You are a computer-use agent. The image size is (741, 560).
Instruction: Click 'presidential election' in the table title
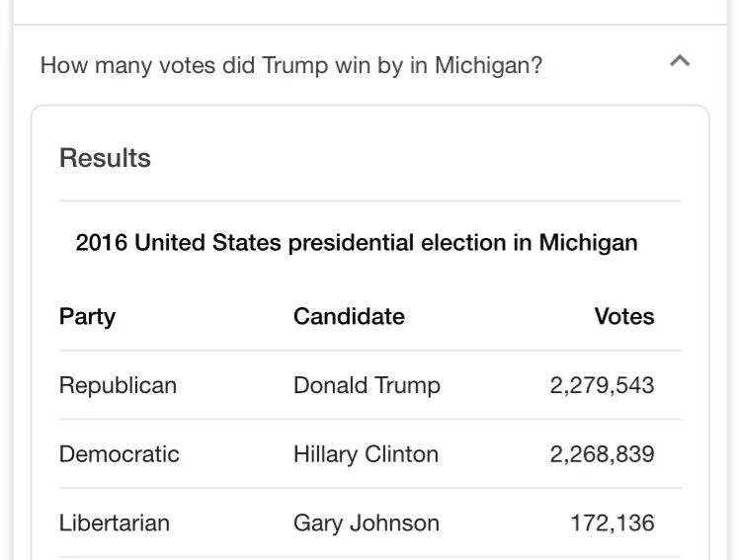[x=396, y=242]
